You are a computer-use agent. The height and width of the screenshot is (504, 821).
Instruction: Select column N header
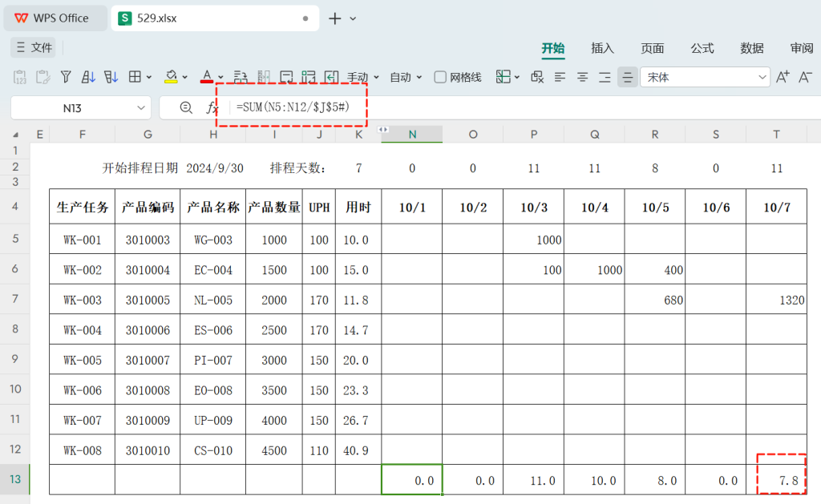(412, 135)
